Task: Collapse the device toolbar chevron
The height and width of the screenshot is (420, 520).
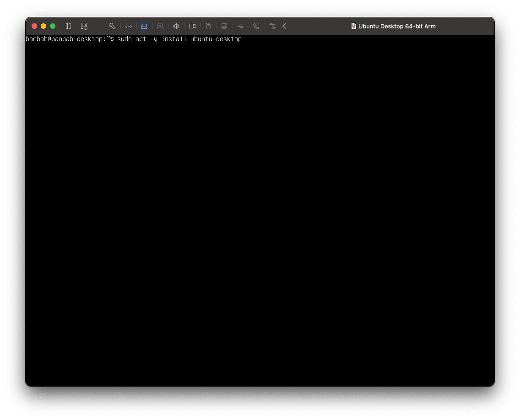Action: 284,26
